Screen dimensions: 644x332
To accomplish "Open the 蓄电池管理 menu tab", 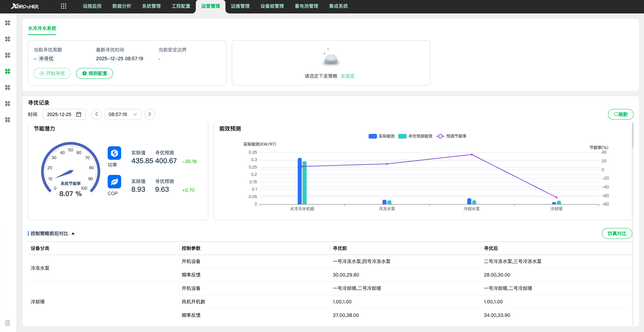I will pos(307,6).
